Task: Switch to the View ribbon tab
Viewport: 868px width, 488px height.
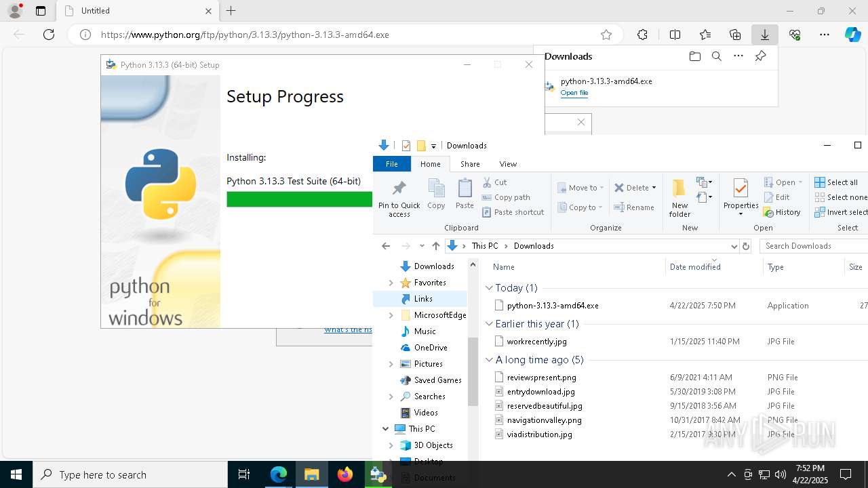Action: (508, 164)
